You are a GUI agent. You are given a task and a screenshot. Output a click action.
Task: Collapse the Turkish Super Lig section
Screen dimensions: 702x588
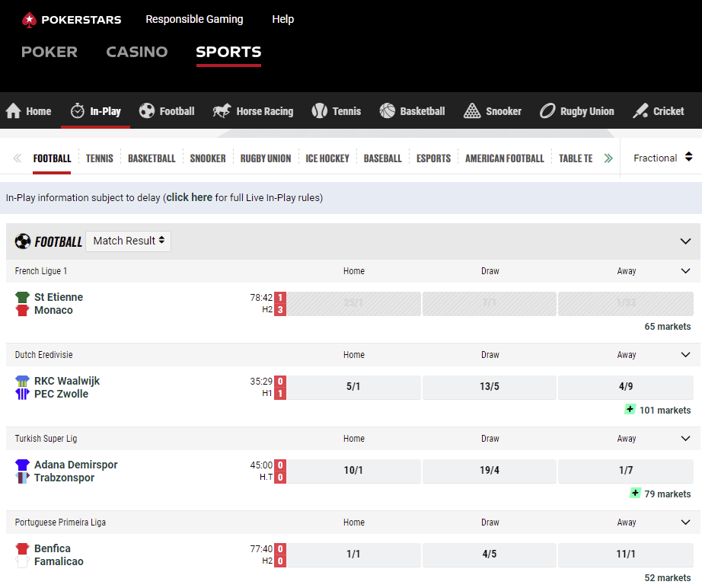[x=685, y=439]
